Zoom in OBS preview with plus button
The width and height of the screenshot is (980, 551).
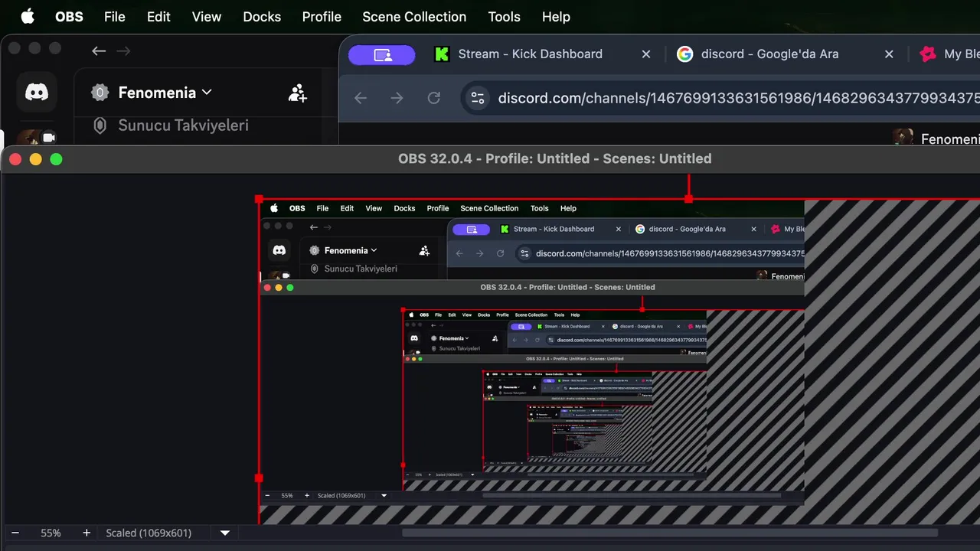tap(87, 533)
